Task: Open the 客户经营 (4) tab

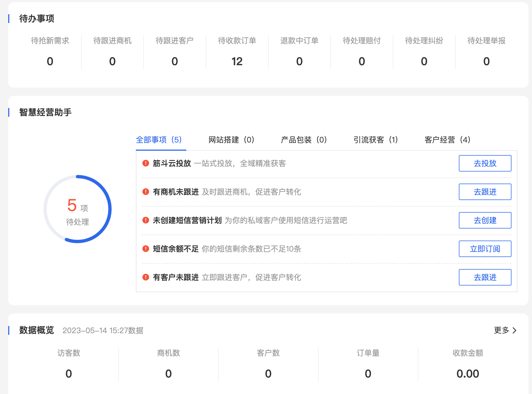Action: [448, 140]
